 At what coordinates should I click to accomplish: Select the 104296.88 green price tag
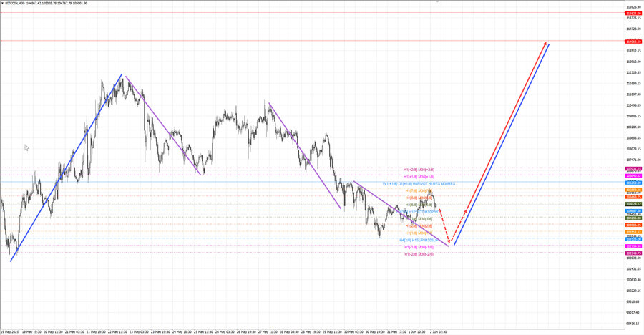pyautogui.click(x=633, y=218)
